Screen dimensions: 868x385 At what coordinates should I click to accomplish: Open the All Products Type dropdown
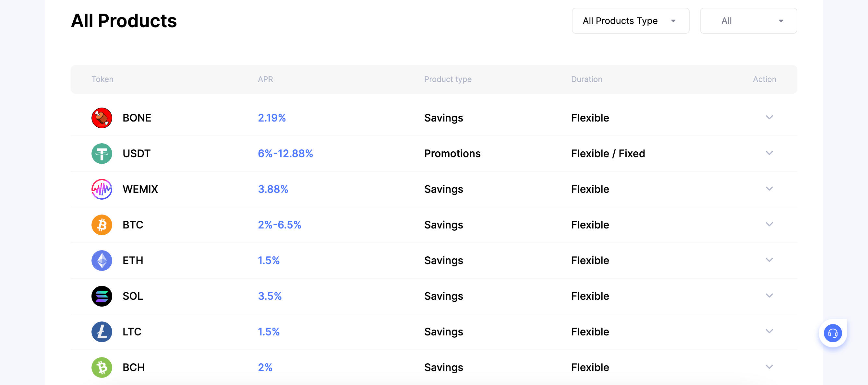point(630,21)
